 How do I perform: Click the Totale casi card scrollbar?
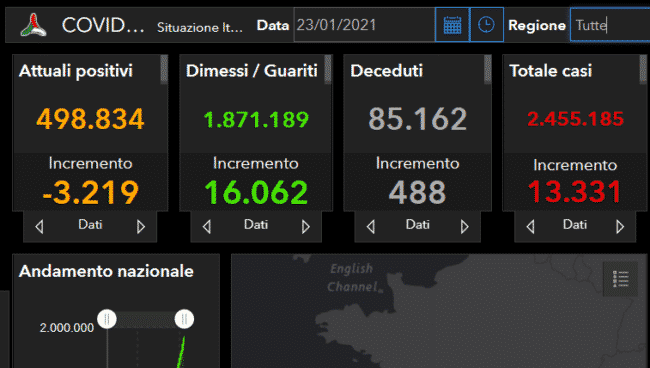click(643, 70)
